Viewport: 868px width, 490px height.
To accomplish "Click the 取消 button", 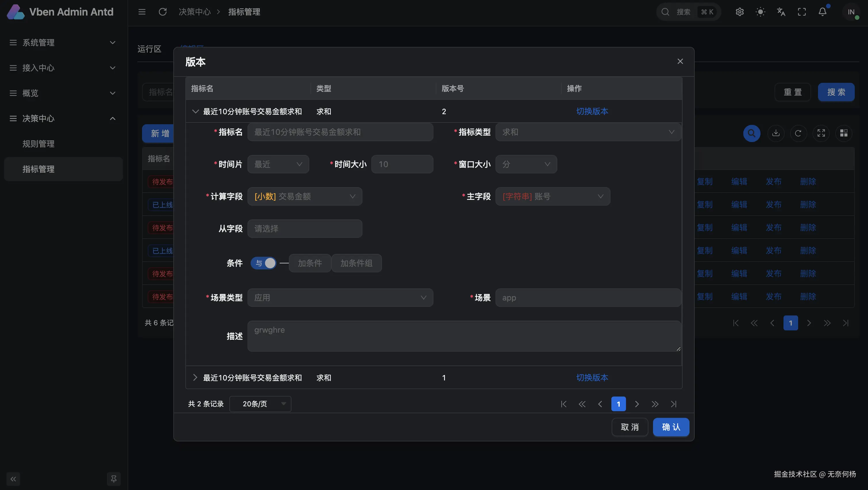I will (629, 427).
